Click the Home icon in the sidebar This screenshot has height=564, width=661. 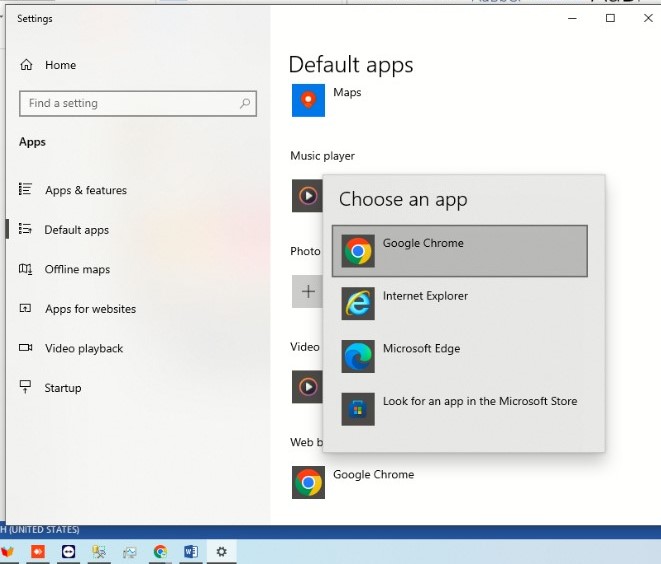(26, 65)
